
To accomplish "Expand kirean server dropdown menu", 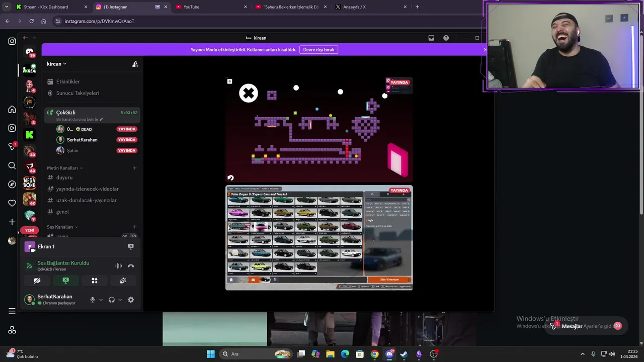I will [x=57, y=64].
